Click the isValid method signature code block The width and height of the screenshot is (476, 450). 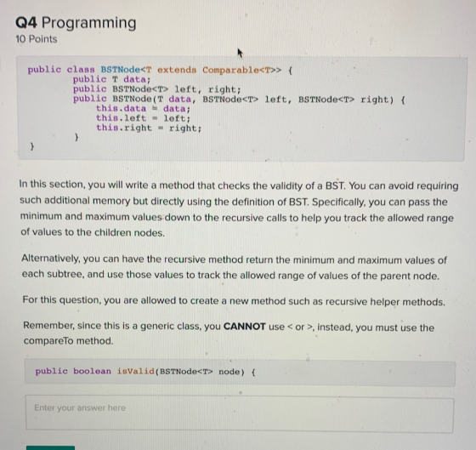[240, 373]
